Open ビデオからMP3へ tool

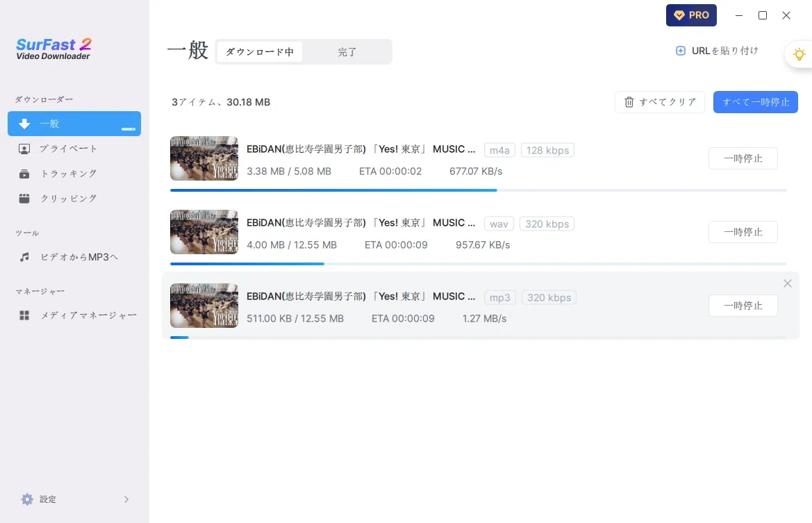[74, 257]
